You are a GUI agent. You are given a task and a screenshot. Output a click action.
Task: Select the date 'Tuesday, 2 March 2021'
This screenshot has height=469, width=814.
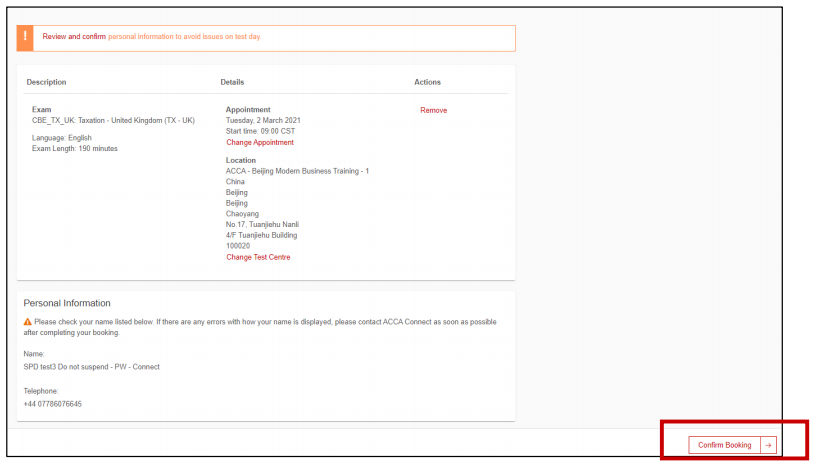point(263,120)
